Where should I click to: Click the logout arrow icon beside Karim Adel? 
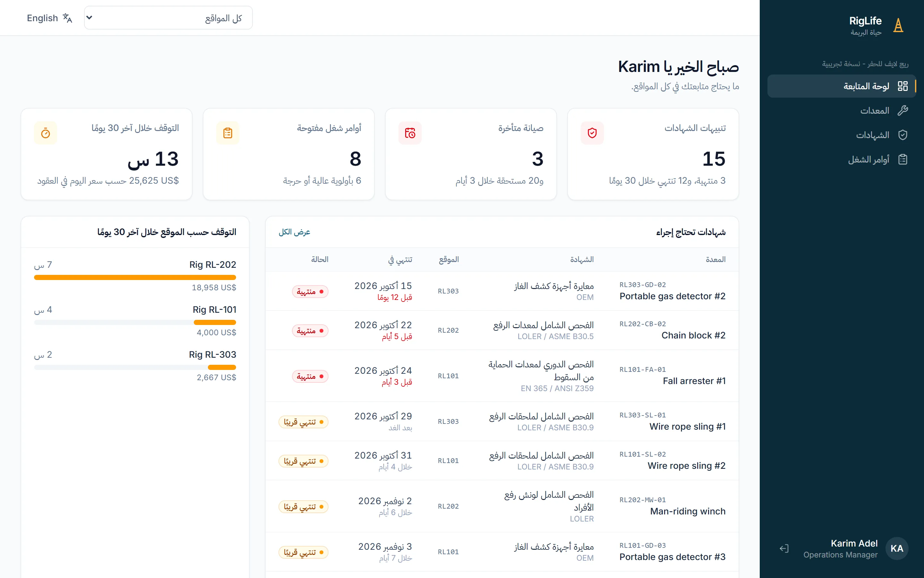click(x=784, y=548)
